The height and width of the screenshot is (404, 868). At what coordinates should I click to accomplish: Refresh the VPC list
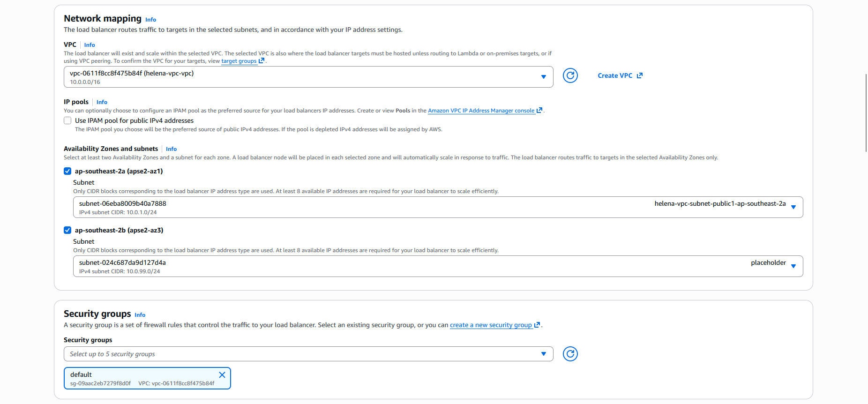coord(570,75)
